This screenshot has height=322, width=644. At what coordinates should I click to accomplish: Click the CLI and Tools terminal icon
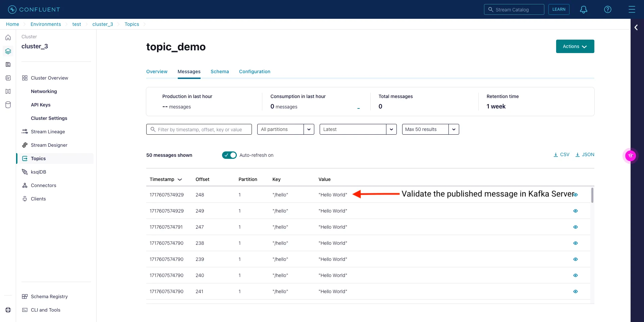(25, 310)
